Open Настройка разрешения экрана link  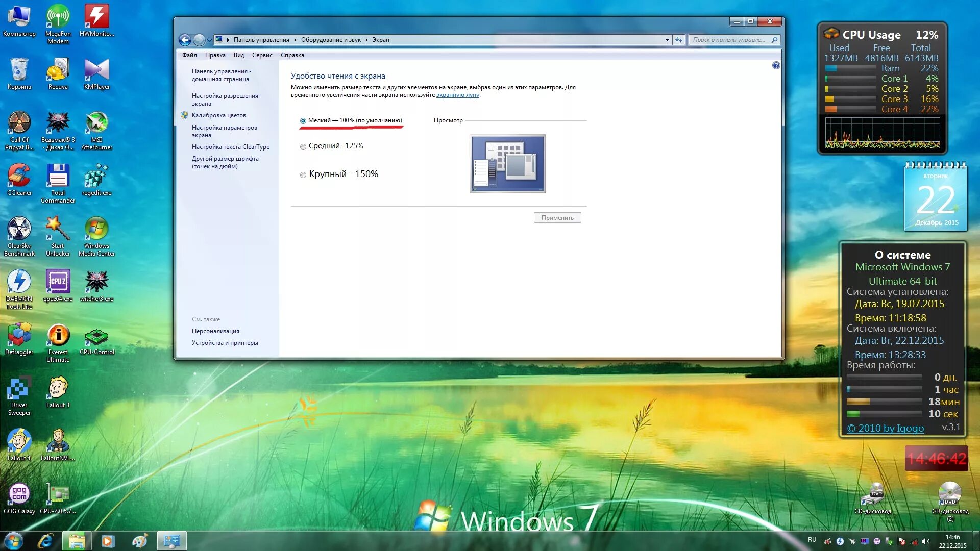point(225,99)
